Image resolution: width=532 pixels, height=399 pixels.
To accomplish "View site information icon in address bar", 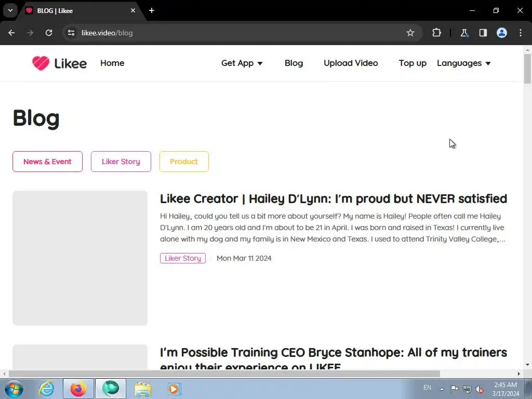I will (71, 33).
